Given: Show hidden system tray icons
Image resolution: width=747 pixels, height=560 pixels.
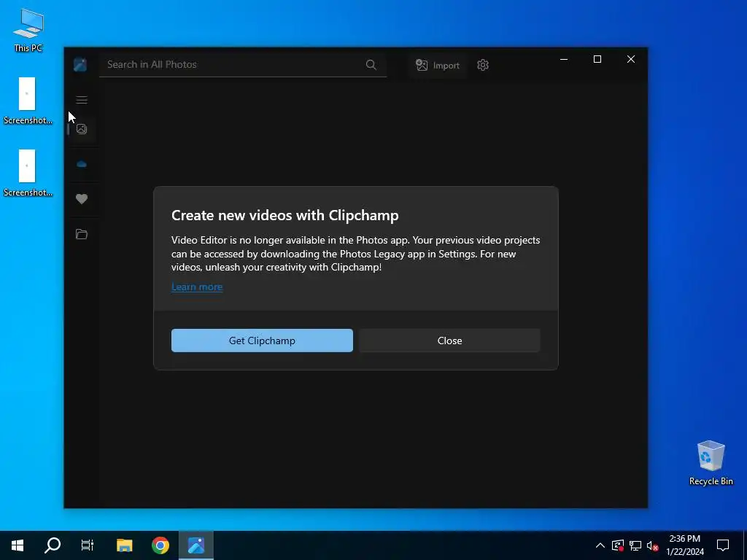Looking at the screenshot, I should click(600, 545).
